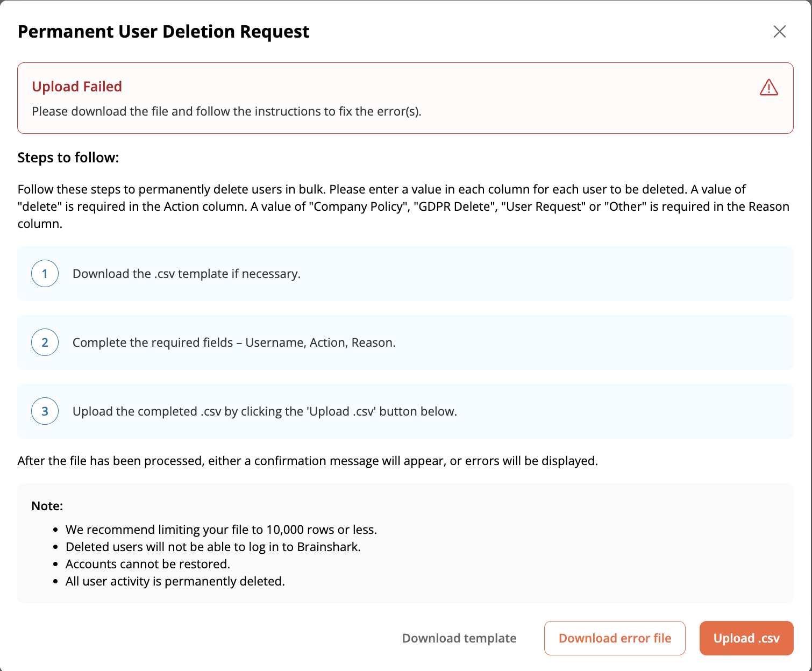Click the 'Steps to follow:' heading

(68, 158)
